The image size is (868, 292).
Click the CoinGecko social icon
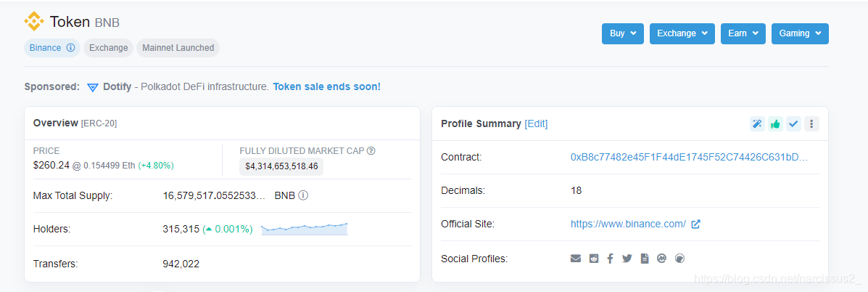680,258
